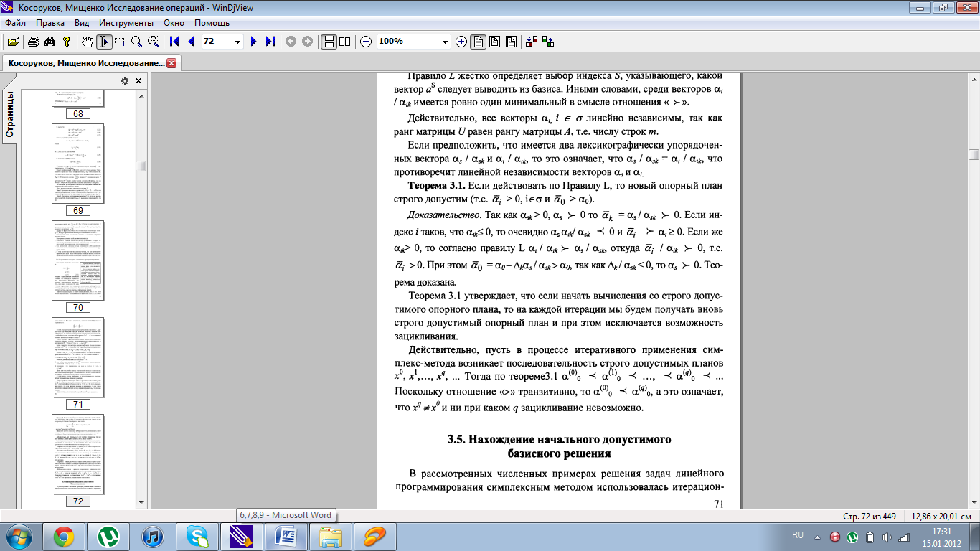Switch to Microsoft Word on taskbar
980x551 pixels.
pyautogui.click(x=286, y=536)
